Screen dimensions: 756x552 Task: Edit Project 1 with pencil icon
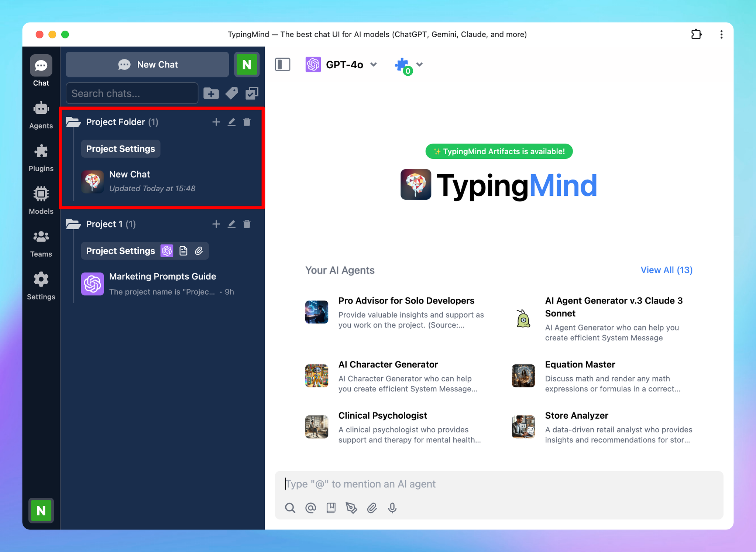pos(231,224)
